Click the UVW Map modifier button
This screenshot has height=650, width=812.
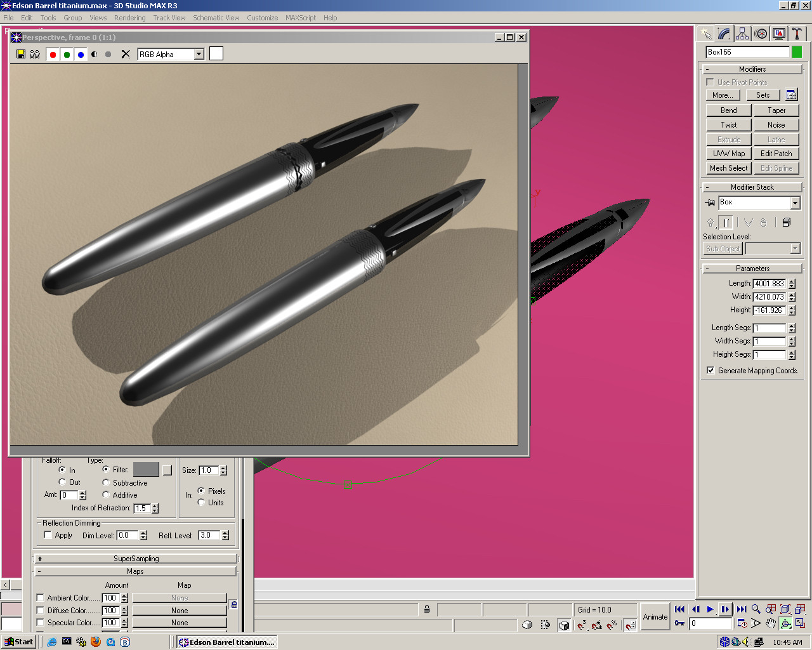click(728, 154)
